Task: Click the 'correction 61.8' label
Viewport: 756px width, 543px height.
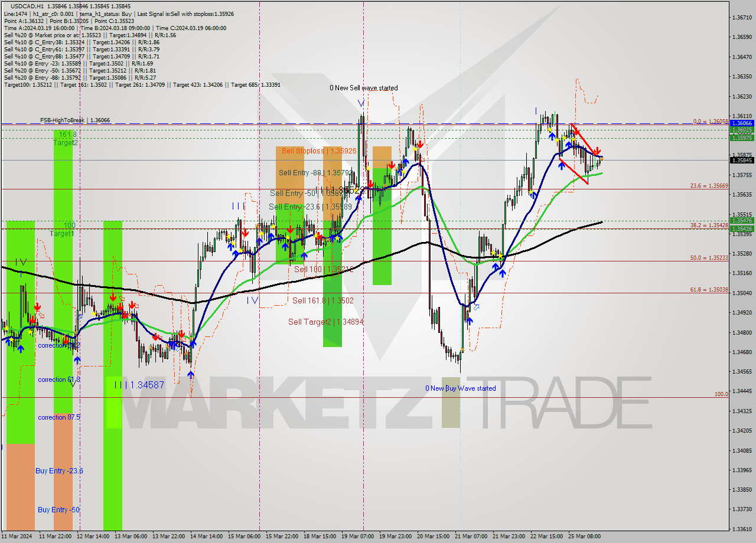Action: tap(59, 380)
